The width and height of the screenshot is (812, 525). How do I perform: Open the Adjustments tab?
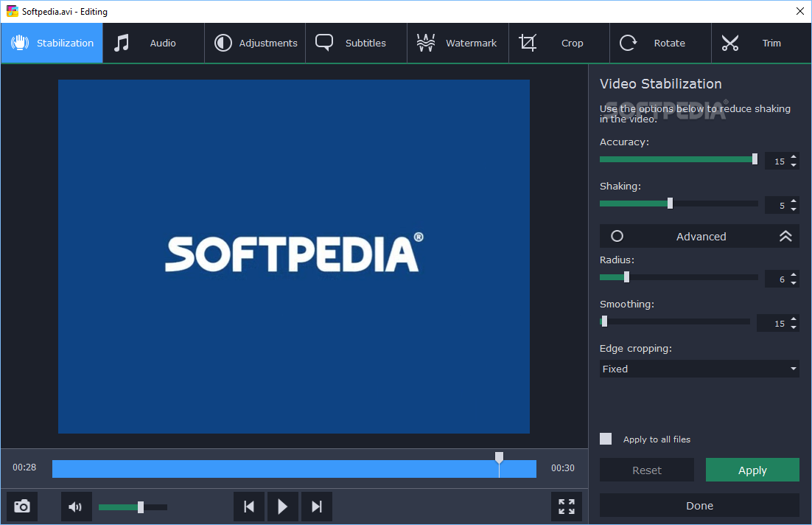(x=255, y=43)
